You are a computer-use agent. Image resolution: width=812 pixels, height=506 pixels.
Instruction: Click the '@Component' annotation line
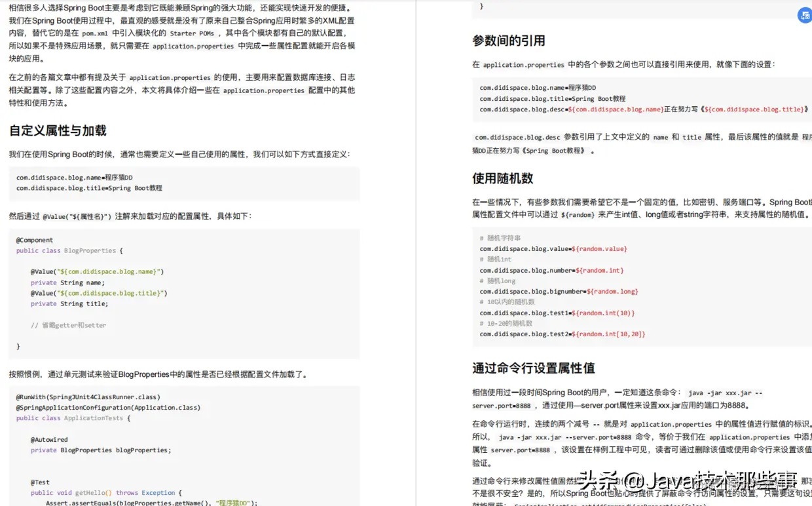[35, 240]
